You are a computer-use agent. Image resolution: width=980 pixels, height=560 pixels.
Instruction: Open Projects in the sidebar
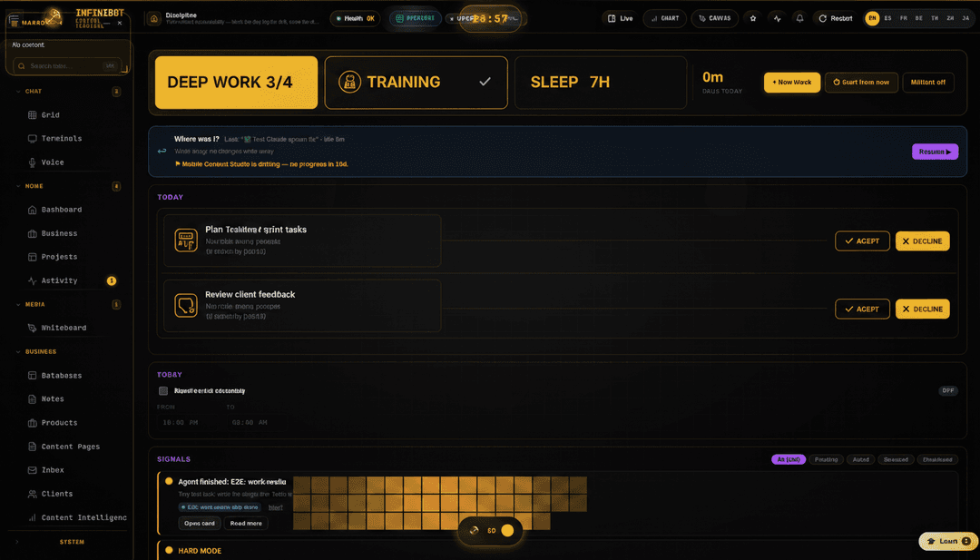point(54,257)
